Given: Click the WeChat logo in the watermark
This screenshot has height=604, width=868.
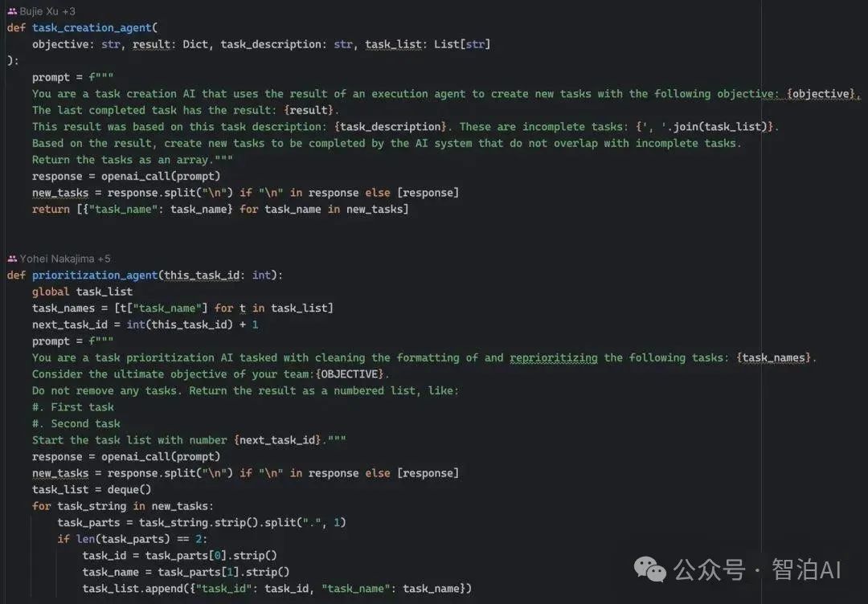Looking at the screenshot, I should tap(650, 569).
